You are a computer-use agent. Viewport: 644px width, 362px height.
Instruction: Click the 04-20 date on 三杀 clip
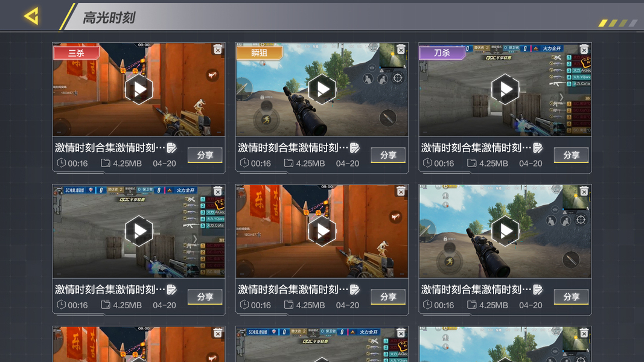[x=164, y=164]
